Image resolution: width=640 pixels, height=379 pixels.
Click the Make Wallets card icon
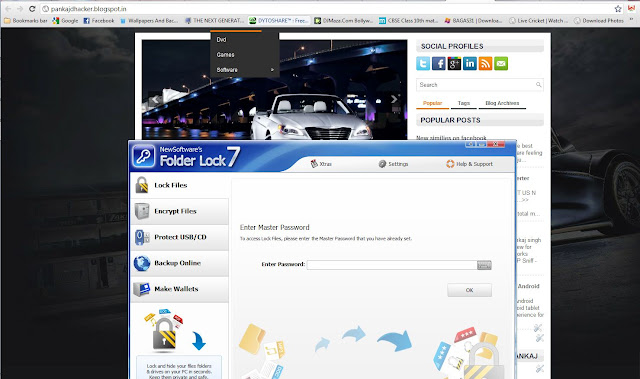142,289
